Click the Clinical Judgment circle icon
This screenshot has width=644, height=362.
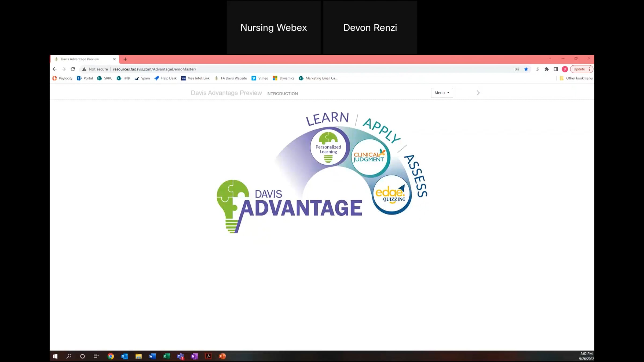[x=369, y=157]
